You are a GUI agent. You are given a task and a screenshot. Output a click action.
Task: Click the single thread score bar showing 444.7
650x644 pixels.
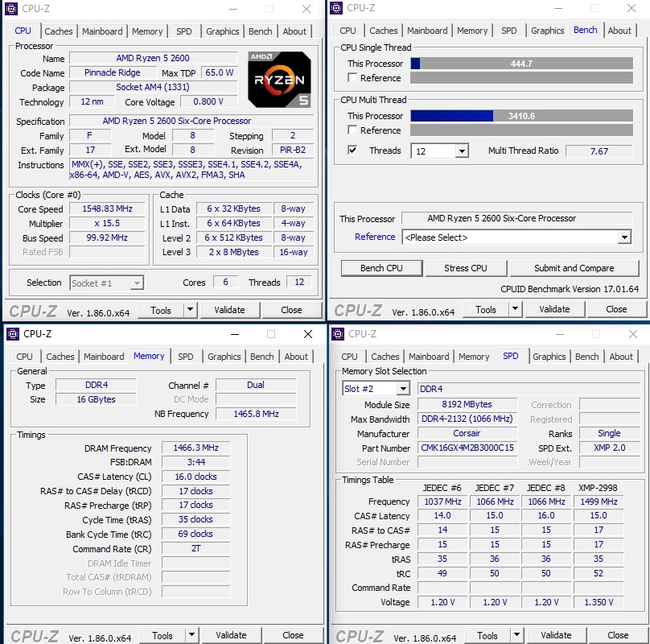(x=522, y=64)
